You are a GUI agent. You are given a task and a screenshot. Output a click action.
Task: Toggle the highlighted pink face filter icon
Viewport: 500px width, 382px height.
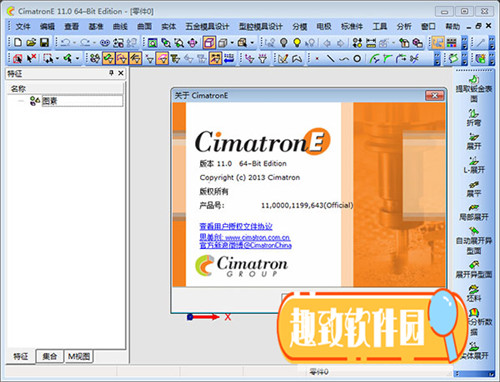click(x=162, y=59)
